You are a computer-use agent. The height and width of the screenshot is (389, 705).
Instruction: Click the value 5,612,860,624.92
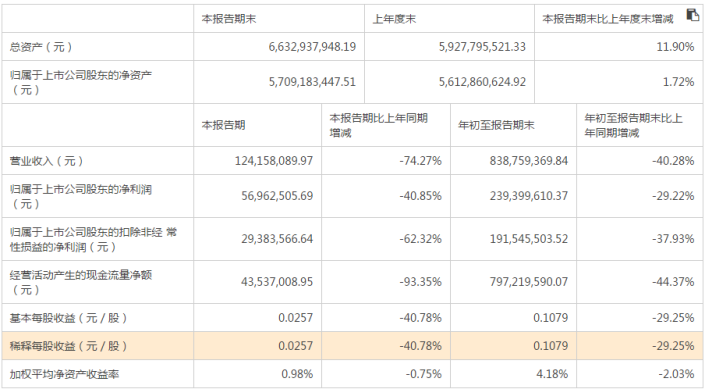click(482, 82)
